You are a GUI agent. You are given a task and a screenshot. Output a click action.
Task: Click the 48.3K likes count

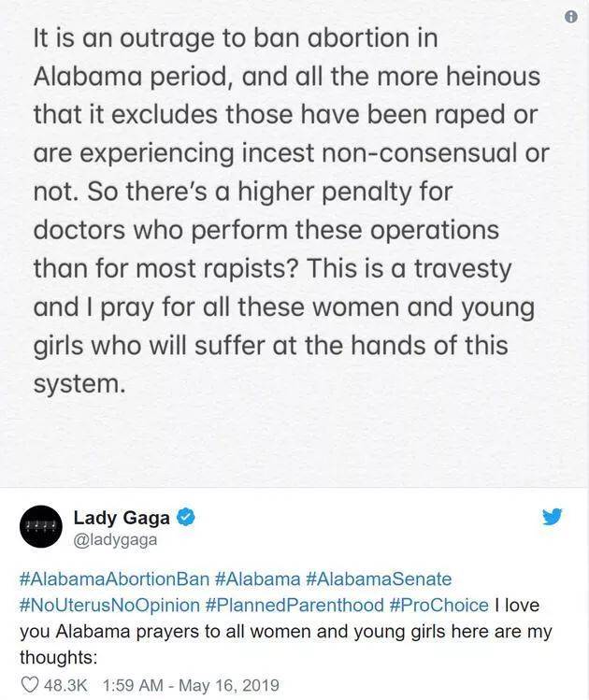(65, 685)
